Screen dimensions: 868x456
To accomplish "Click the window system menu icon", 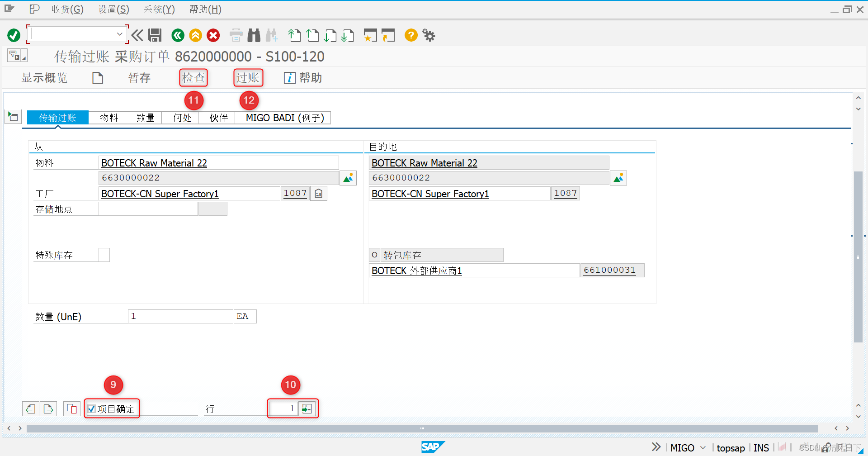I will point(9,9).
